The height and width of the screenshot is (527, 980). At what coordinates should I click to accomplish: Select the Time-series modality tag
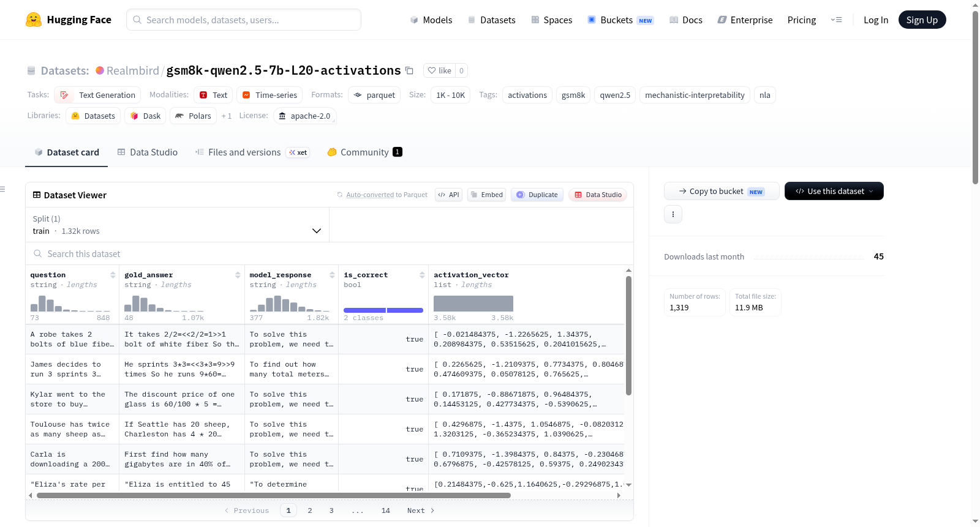[269, 95]
